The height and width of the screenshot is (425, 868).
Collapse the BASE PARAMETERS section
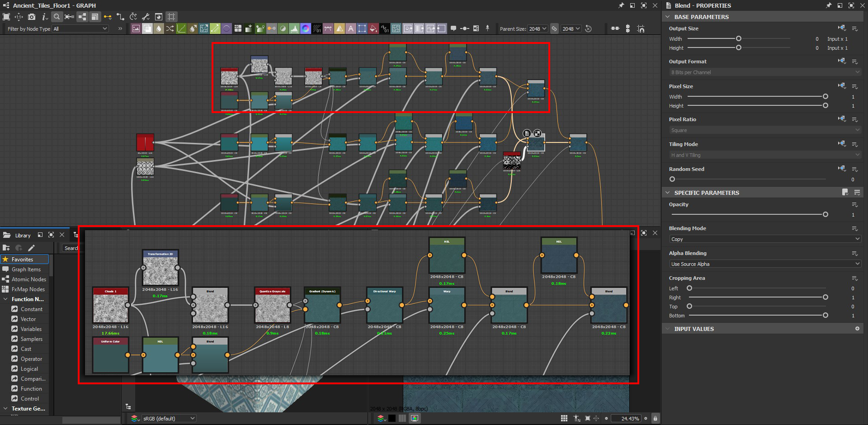668,17
